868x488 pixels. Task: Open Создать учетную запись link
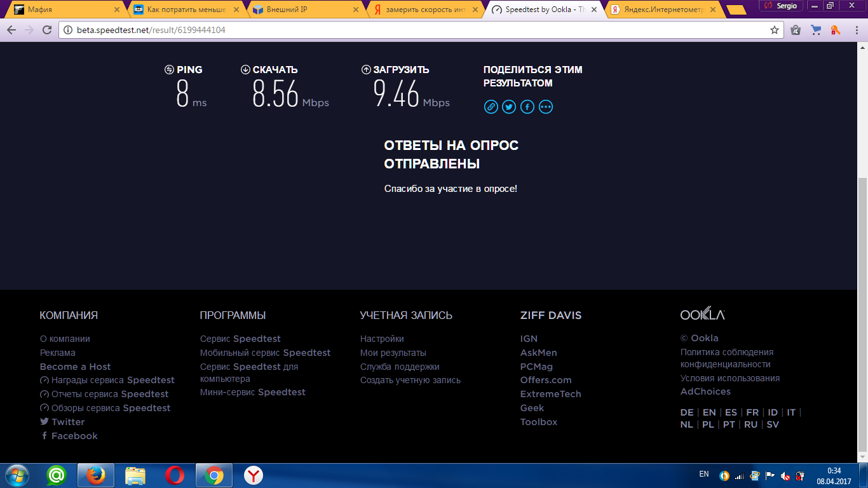click(410, 380)
